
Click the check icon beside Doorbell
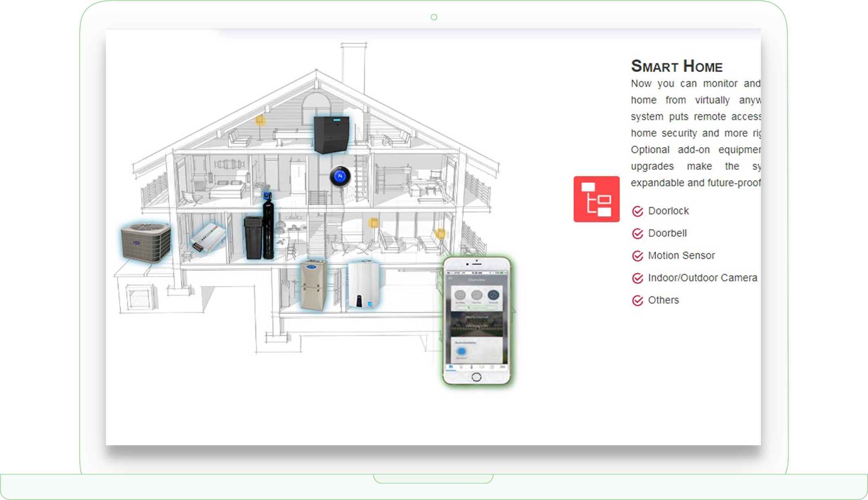638,234
